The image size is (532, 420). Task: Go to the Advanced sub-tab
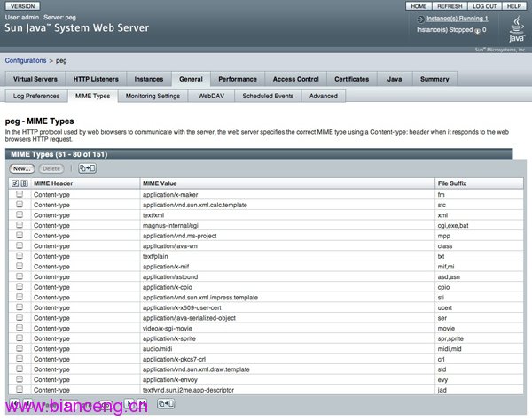(324, 96)
